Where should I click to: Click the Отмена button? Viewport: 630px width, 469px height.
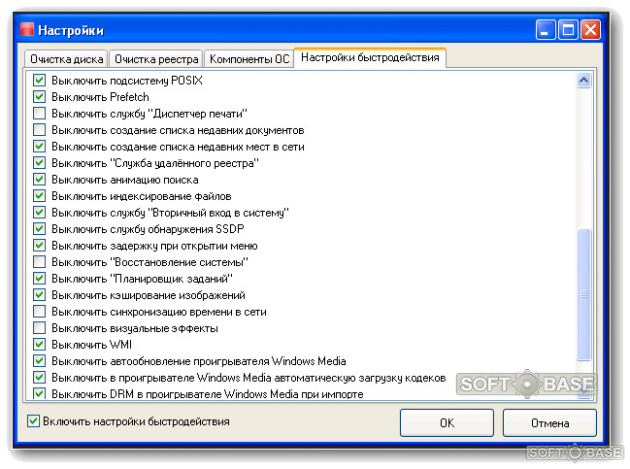[x=549, y=423]
